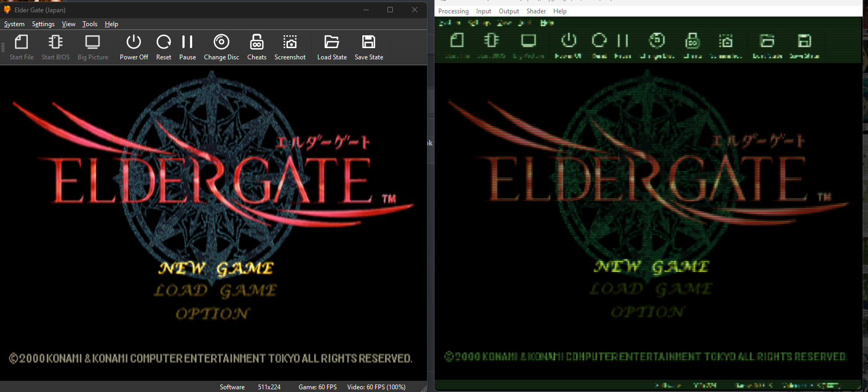This screenshot has height=392, width=868.
Task: Minimize the DuckStation window
Action: [366, 10]
